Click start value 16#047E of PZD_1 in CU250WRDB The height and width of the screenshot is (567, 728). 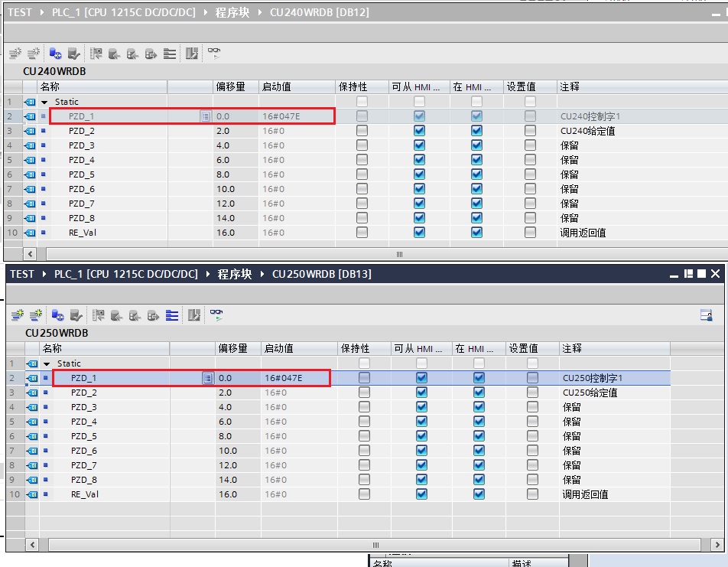(x=284, y=378)
